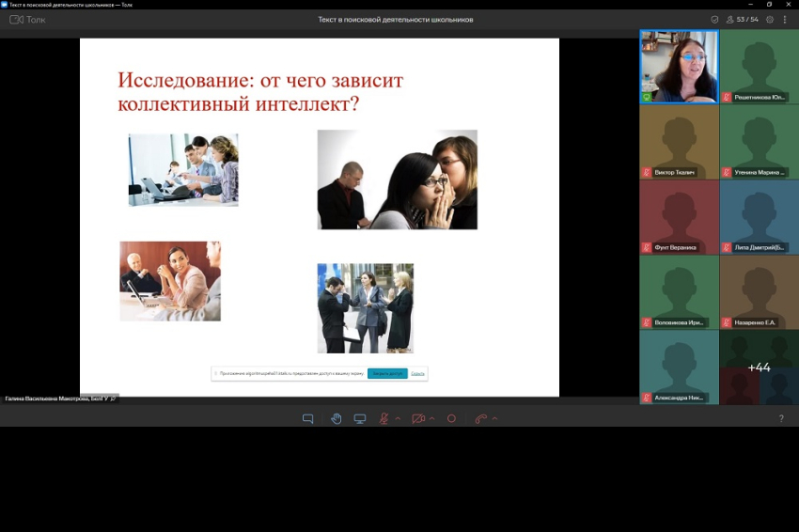The height and width of the screenshot is (532, 799).
Task: Expand microphone options arrow
Action: tap(398, 418)
